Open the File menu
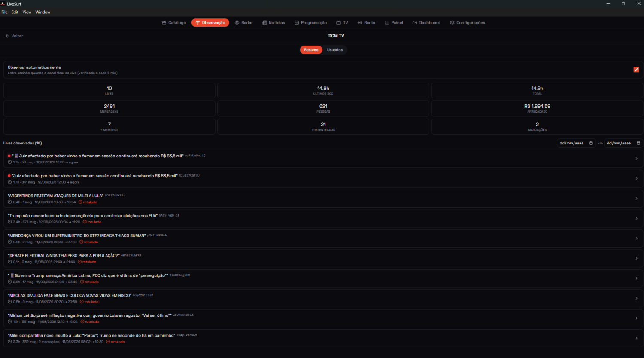Image resolution: width=644 pixels, height=358 pixels. [4, 12]
